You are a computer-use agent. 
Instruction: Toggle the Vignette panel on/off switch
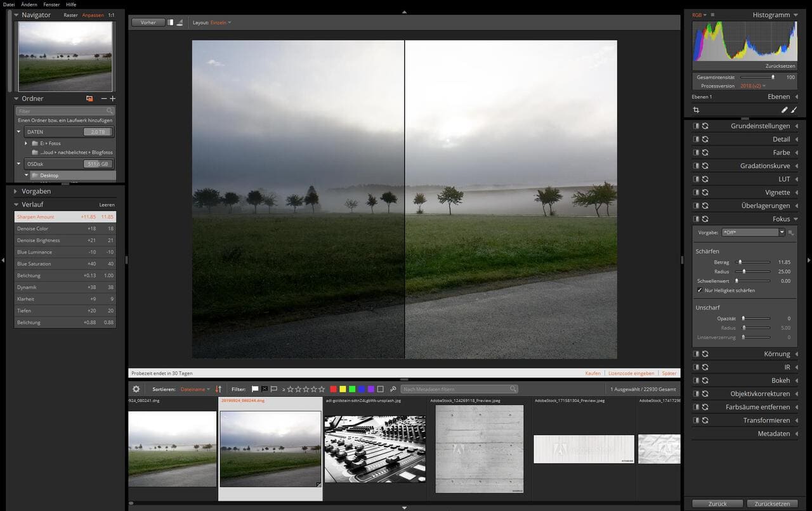point(696,193)
